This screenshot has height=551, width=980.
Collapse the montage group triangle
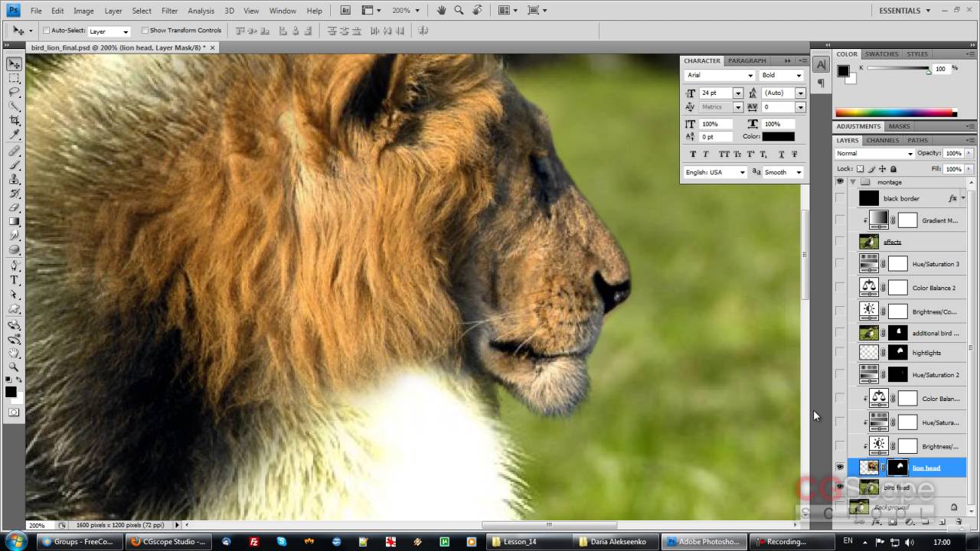tap(852, 182)
